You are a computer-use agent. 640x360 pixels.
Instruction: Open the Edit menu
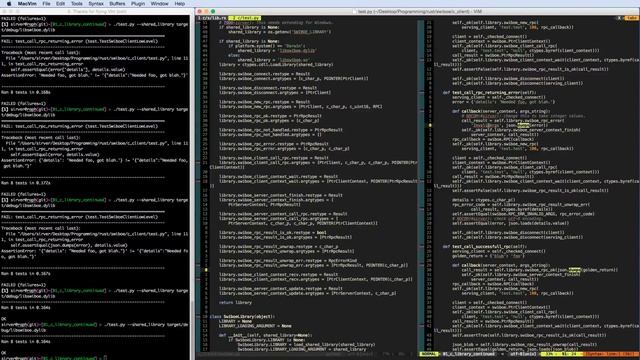[60, 4]
